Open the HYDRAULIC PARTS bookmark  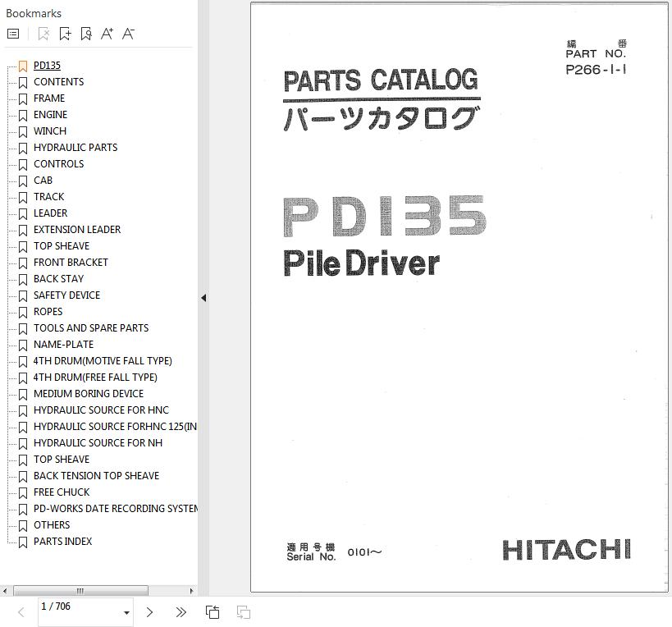(75, 148)
